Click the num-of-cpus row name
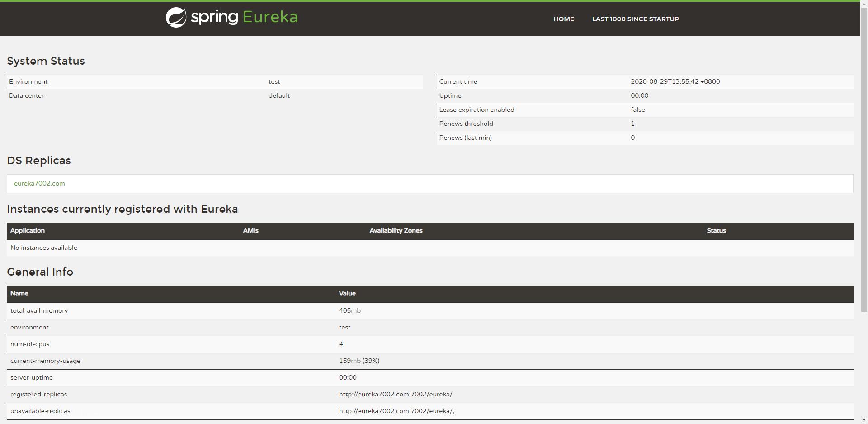This screenshot has height=424, width=868. pos(30,344)
